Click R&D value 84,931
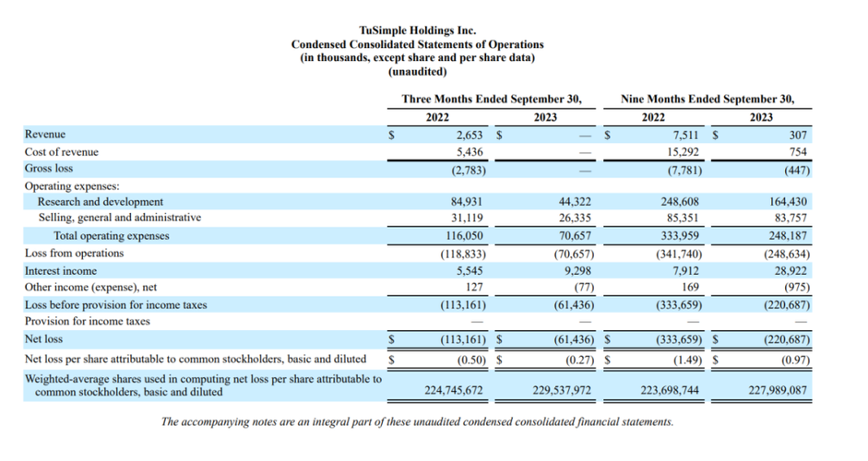The width and height of the screenshot is (868, 461). tap(467, 202)
